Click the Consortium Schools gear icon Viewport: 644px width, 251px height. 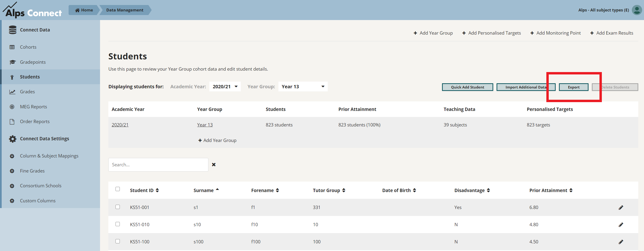point(12,186)
